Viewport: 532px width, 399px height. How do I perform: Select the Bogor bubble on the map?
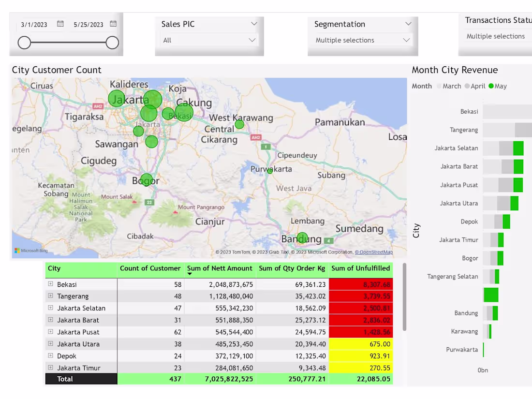pyautogui.click(x=147, y=180)
